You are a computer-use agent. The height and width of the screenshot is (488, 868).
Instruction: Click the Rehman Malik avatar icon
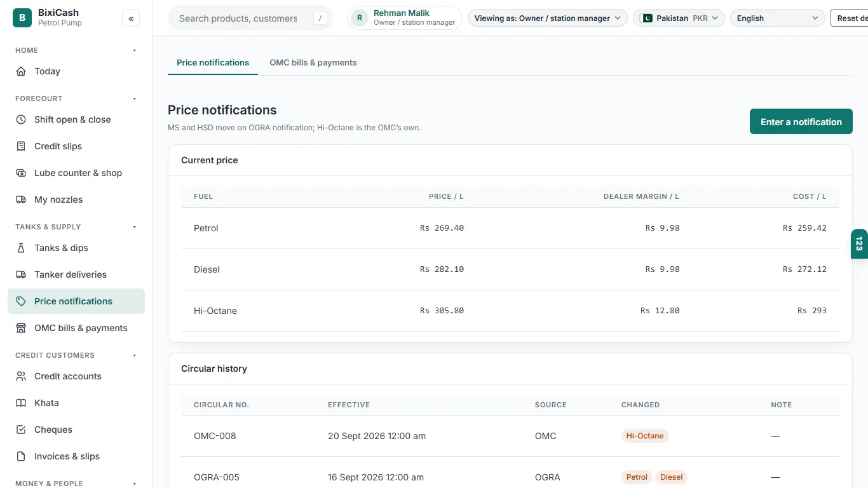[x=360, y=18]
